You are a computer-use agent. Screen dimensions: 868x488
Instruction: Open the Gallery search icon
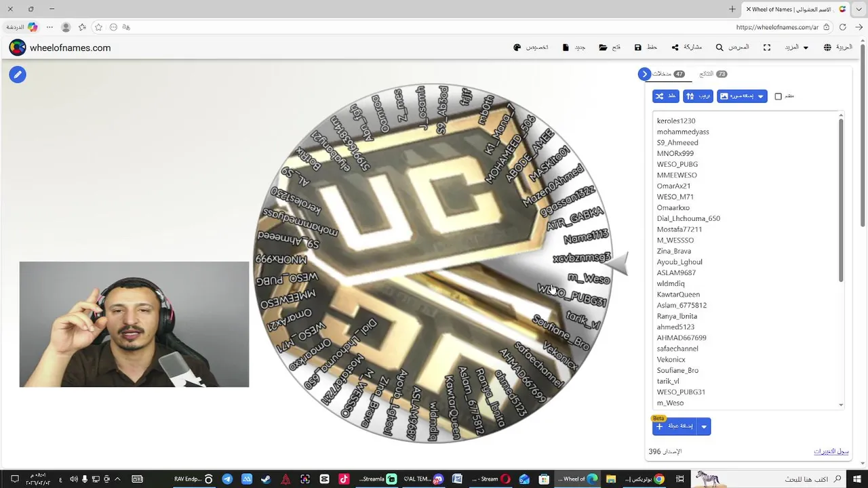click(x=719, y=47)
